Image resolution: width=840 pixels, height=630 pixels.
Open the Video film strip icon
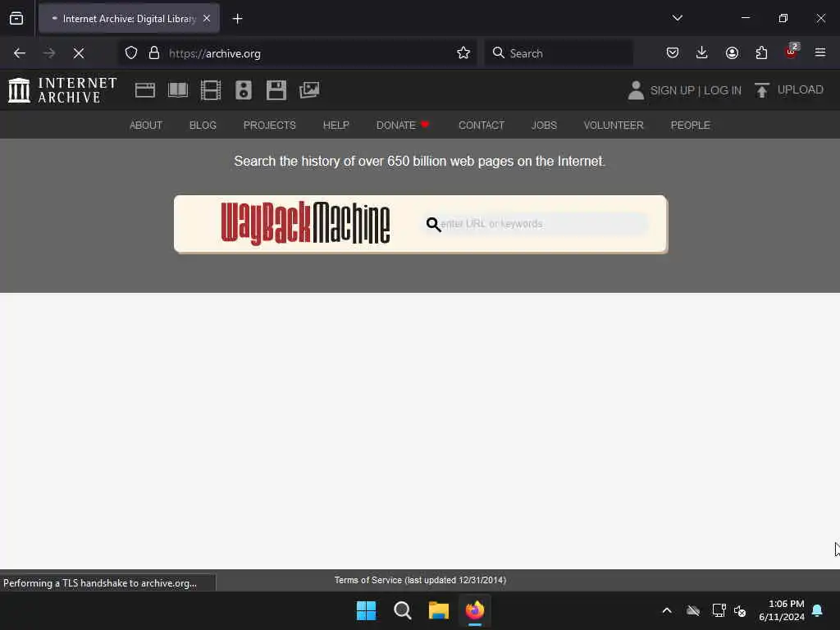pyautogui.click(x=211, y=90)
